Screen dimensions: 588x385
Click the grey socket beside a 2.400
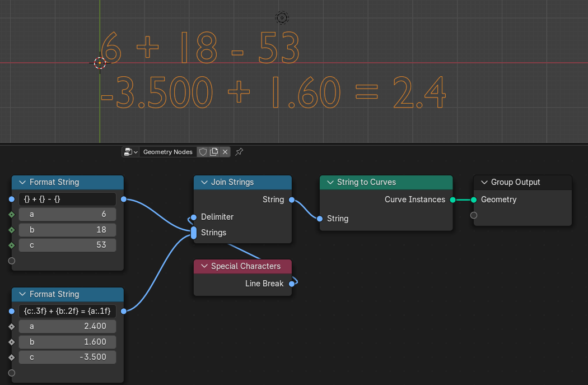click(x=12, y=327)
